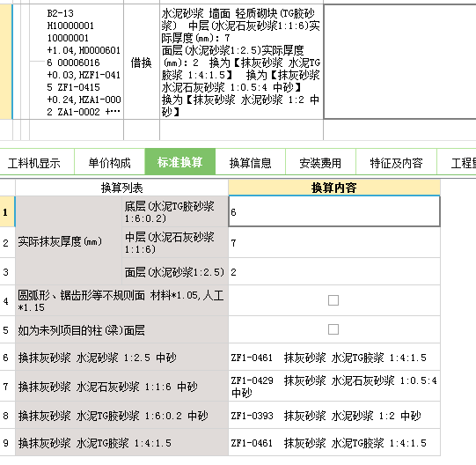Open ZF1-0429 水泥石灰砂浆 1:0.5:4 cell
476x465 pixels.
334,386
